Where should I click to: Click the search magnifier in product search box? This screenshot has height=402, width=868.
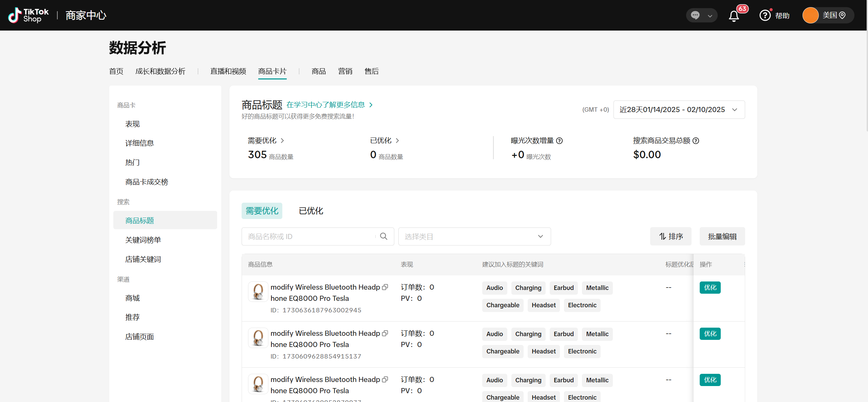click(x=383, y=236)
